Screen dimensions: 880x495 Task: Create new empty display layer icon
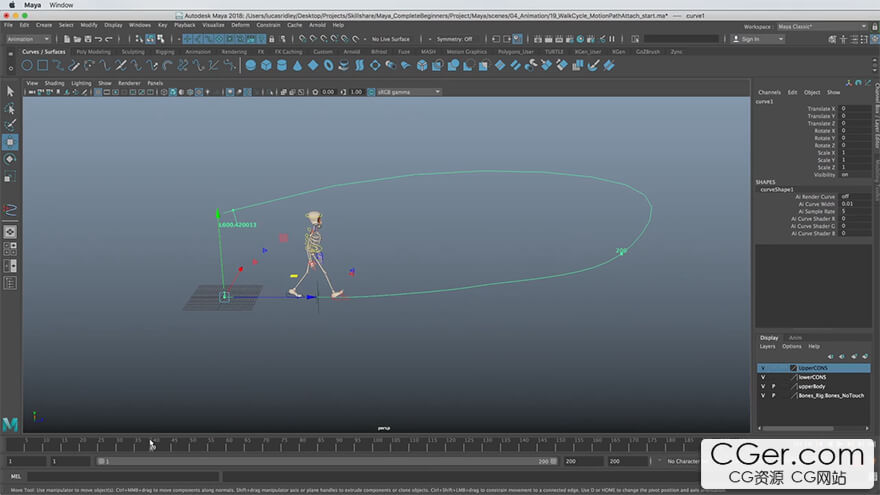854,356
